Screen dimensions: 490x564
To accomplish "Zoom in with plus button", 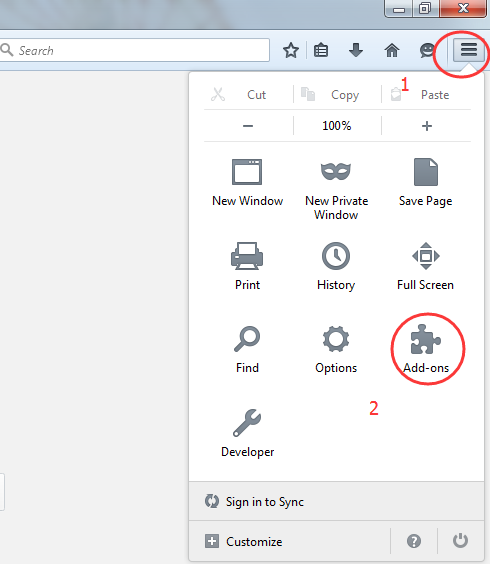I will click(427, 126).
